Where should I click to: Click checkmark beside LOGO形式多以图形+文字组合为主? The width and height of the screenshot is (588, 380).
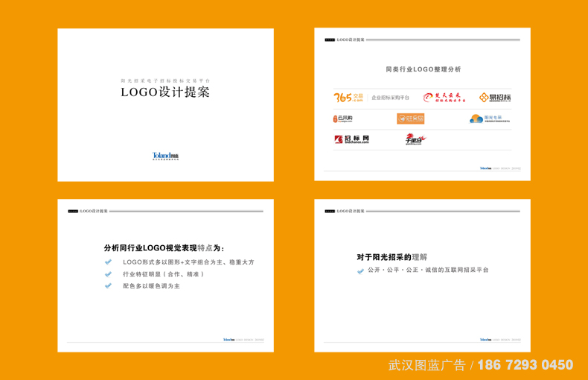click(109, 262)
